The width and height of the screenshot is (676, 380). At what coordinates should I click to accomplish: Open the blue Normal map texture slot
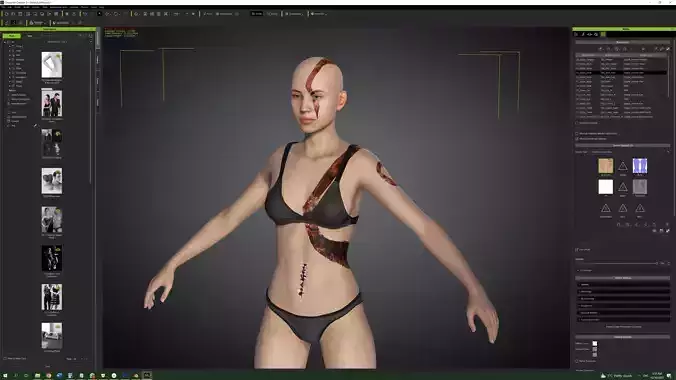tap(640, 166)
